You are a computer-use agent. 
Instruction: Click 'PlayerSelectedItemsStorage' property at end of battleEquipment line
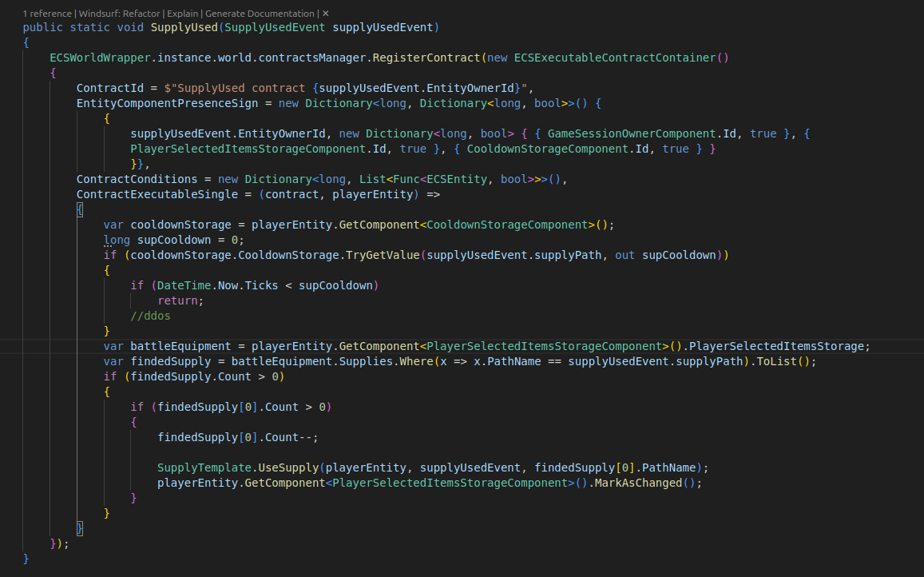click(x=776, y=346)
